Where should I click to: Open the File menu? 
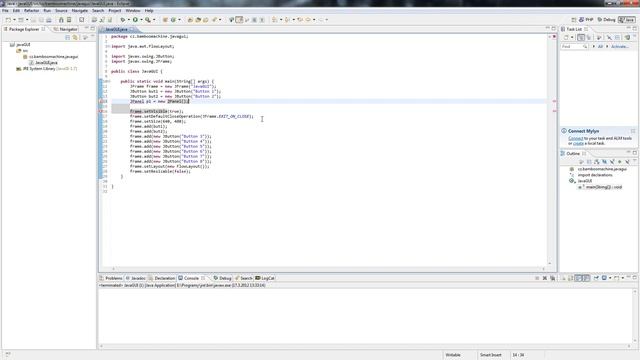point(5,11)
